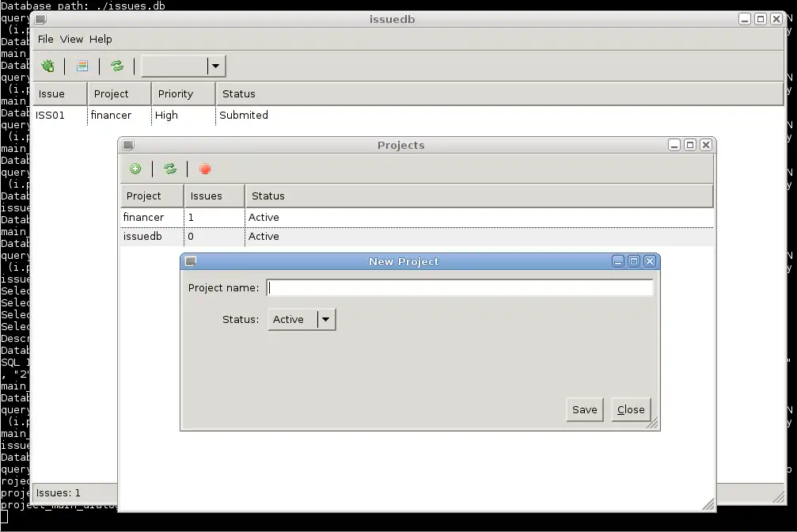Click the Active status of financer

264,217
